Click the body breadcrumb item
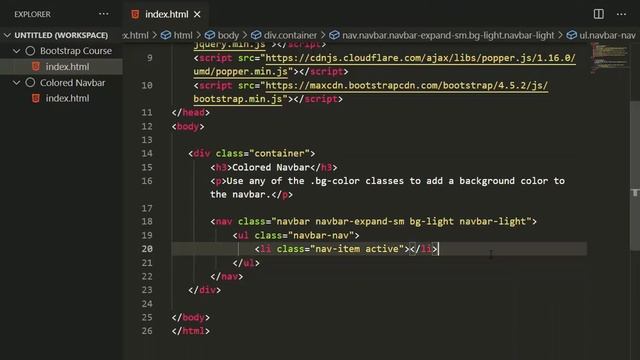The height and width of the screenshot is (360, 640). tap(228, 36)
